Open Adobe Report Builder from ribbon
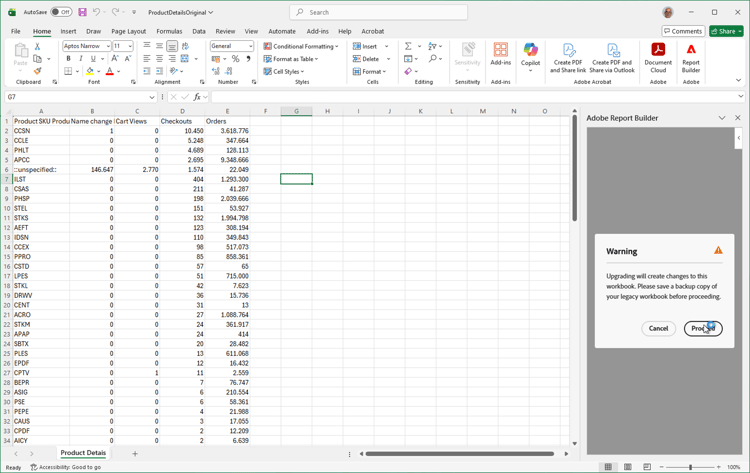 (x=691, y=58)
